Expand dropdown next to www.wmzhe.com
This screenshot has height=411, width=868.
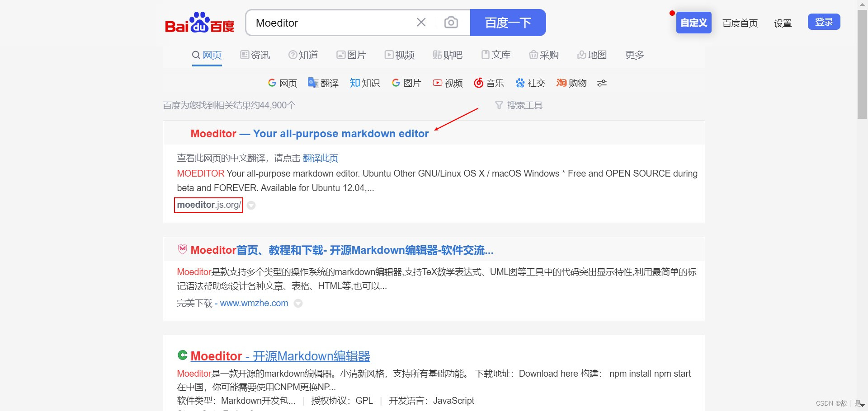coord(298,304)
